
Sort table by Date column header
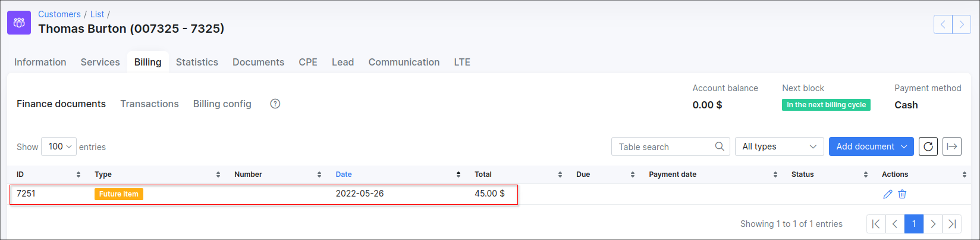344,174
